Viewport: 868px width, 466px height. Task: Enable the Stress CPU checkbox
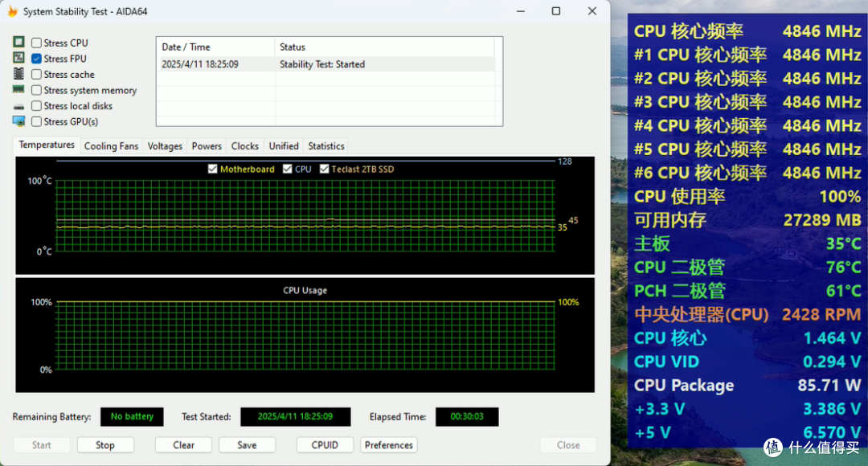pyautogui.click(x=36, y=43)
